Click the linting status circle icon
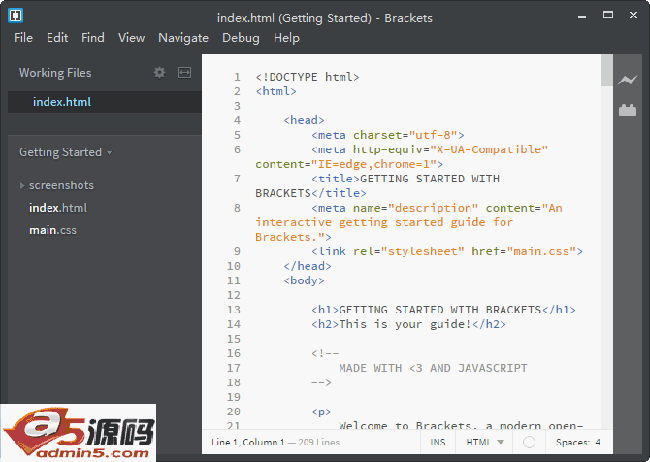The image size is (650, 462). [529, 441]
